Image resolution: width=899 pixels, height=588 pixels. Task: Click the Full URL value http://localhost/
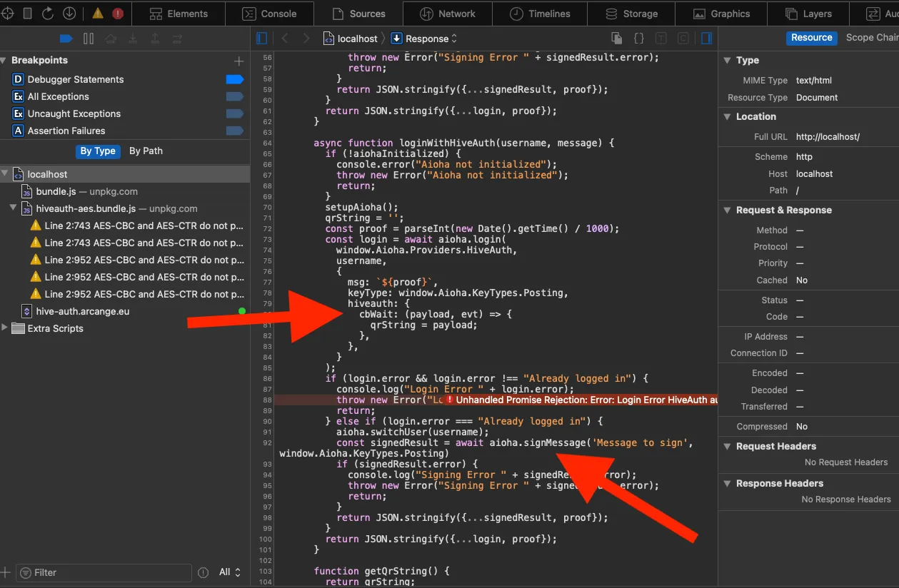(828, 136)
